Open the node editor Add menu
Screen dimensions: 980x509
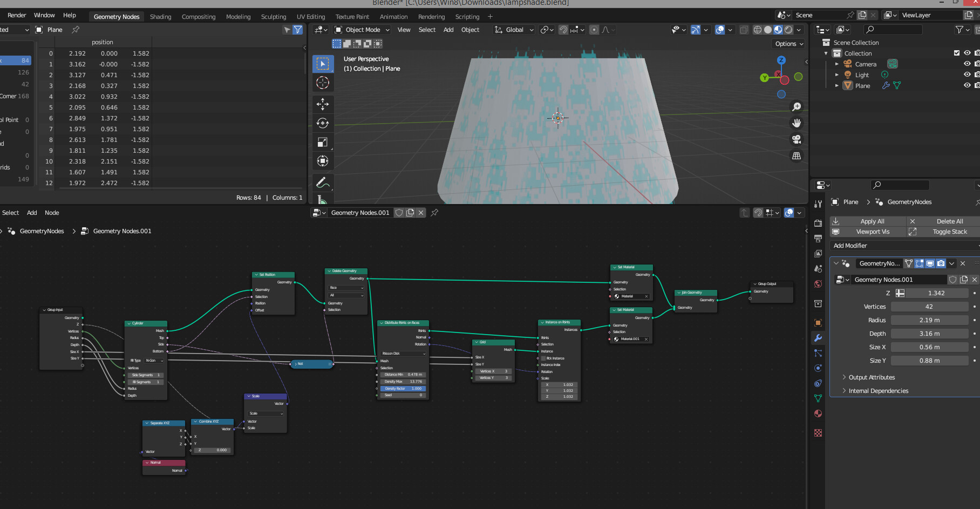click(32, 213)
